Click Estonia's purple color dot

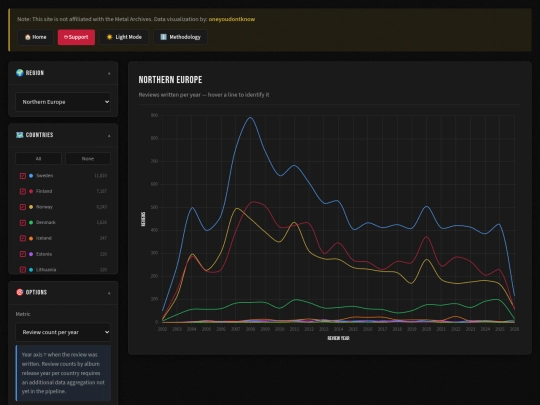point(31,254)
